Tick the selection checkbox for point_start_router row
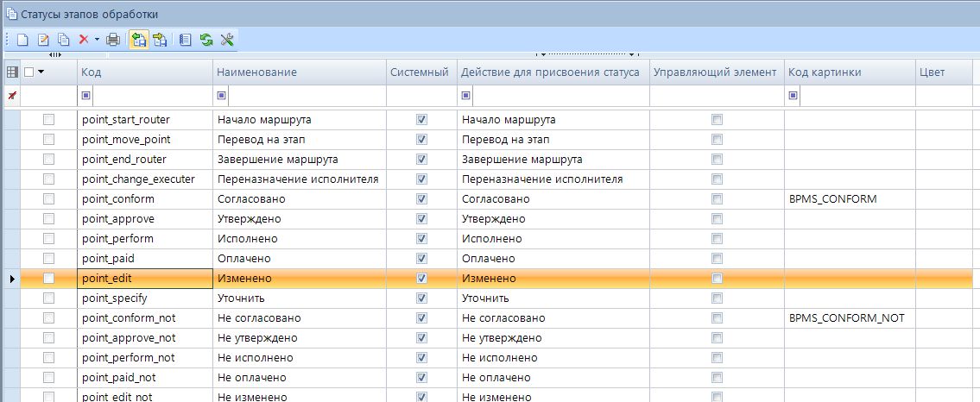Image resolution: width=980 pixels, height=402 pixels. [x=48, y=120]
